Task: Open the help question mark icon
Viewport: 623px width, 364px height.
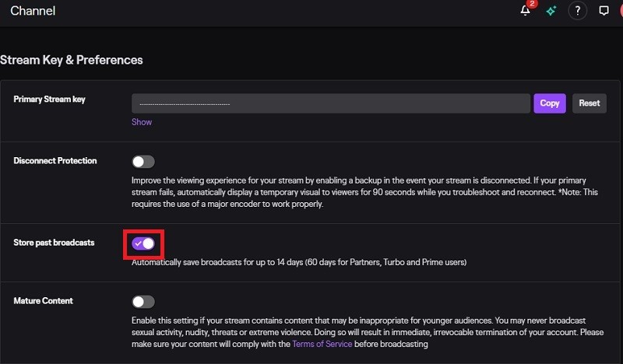Action: (x=577, y=11)
